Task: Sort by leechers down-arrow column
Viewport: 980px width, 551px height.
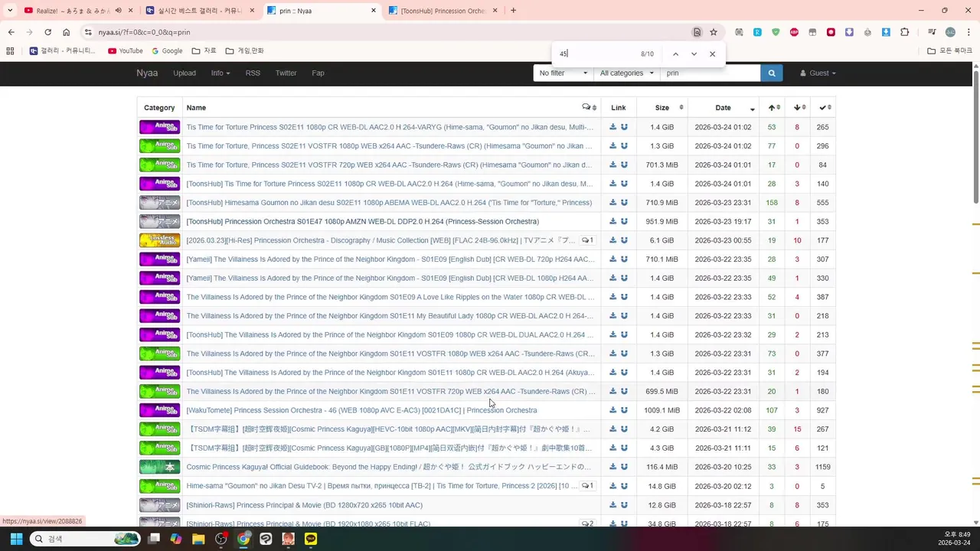Action: pos(797,108)
